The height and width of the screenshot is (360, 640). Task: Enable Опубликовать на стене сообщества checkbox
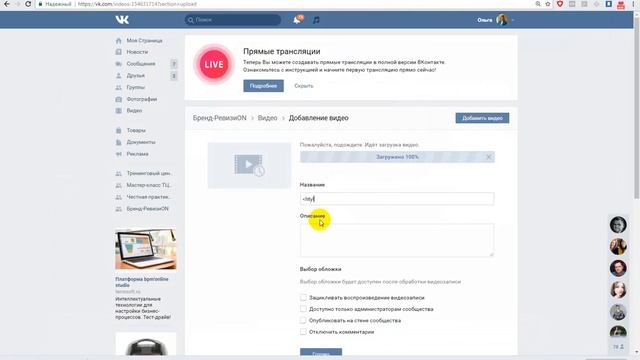point(303,320)
